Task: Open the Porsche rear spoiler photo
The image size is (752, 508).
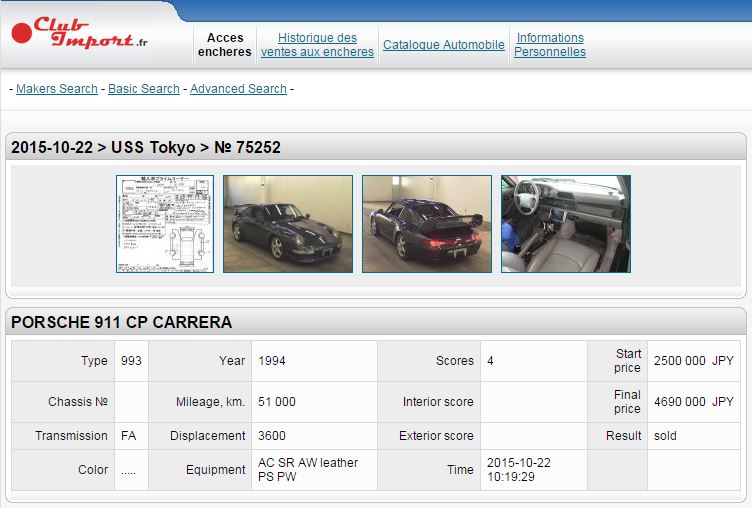Action: 427,224
